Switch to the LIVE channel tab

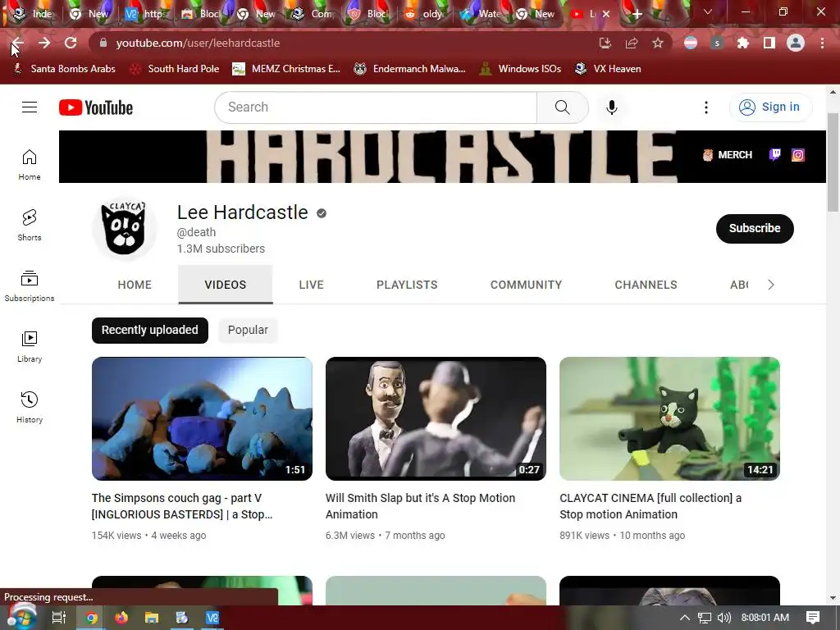pos(311,285)
